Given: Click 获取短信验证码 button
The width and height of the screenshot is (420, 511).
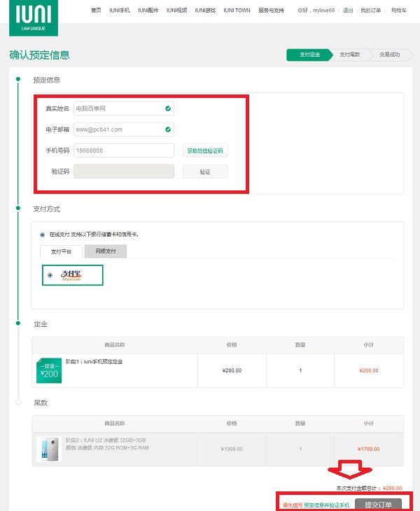Looking at the screenshot, I should [205, 151].
